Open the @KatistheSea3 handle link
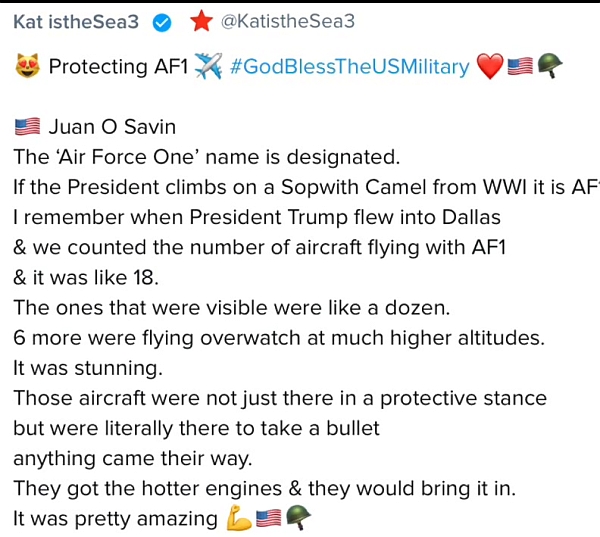Screen dimensions: 600x537 (x=288, y=22)
